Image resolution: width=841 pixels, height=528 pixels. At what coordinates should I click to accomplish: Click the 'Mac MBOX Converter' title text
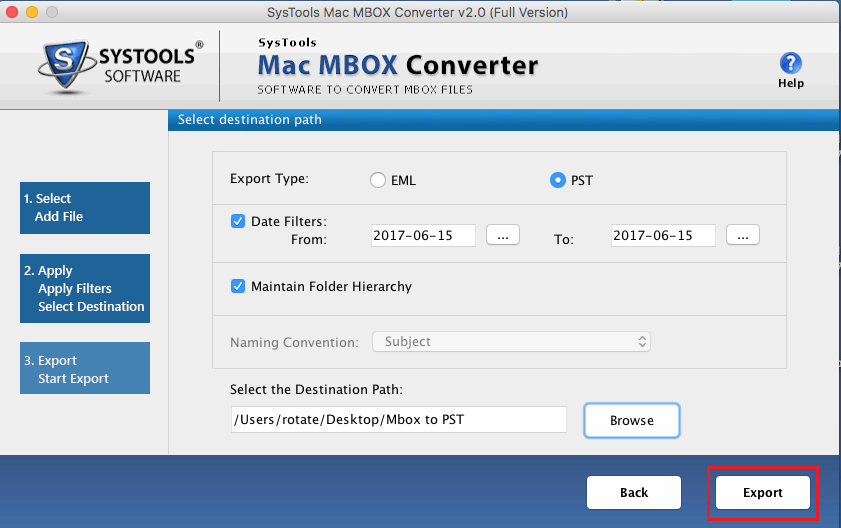click(397, 65)
